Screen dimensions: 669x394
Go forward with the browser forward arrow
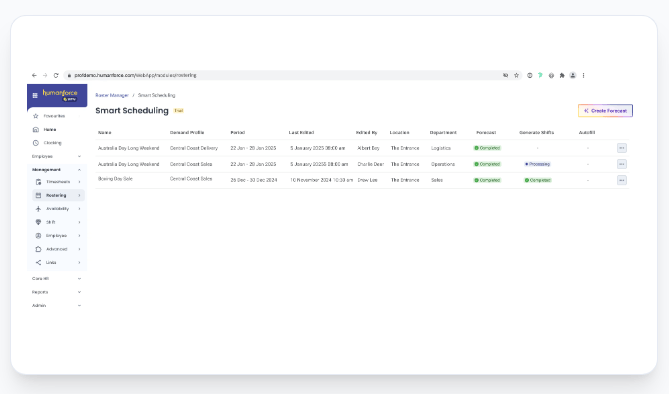(x=45, y=75)
